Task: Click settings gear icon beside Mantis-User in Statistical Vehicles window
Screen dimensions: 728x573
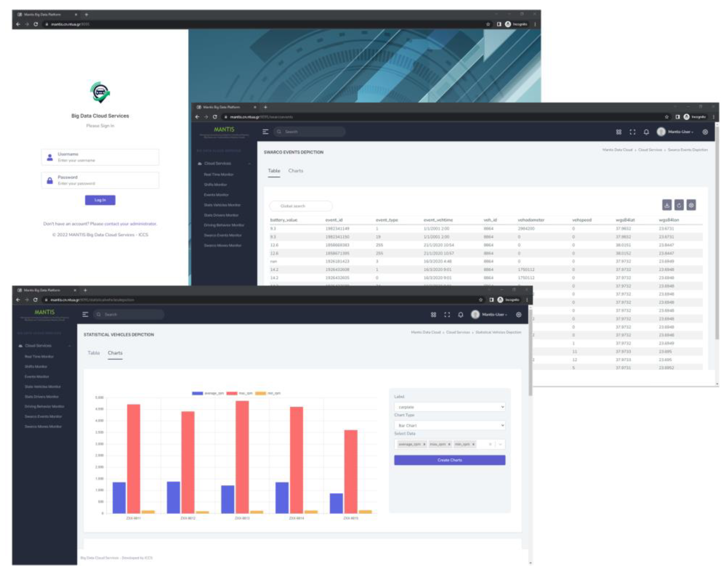Action: 519,315
